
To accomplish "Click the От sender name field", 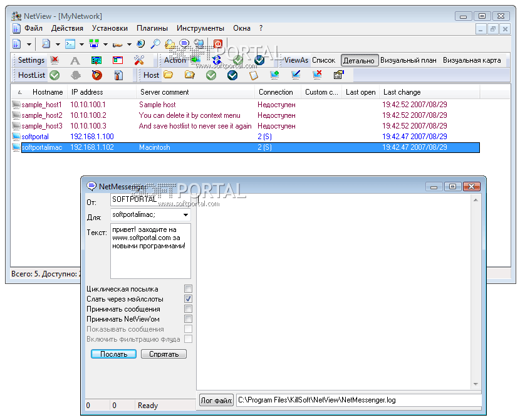I will click(x=150, y=199).
